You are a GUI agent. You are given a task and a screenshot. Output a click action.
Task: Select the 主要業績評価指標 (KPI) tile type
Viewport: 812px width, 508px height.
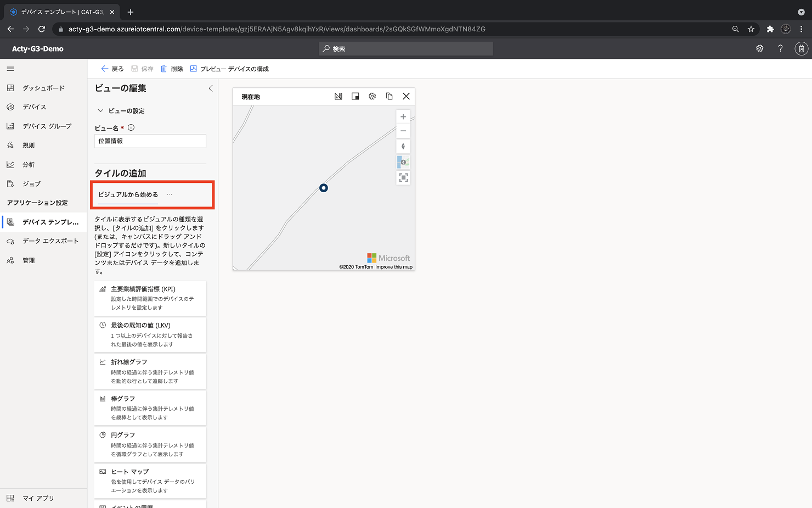click(x=150, y=298)
